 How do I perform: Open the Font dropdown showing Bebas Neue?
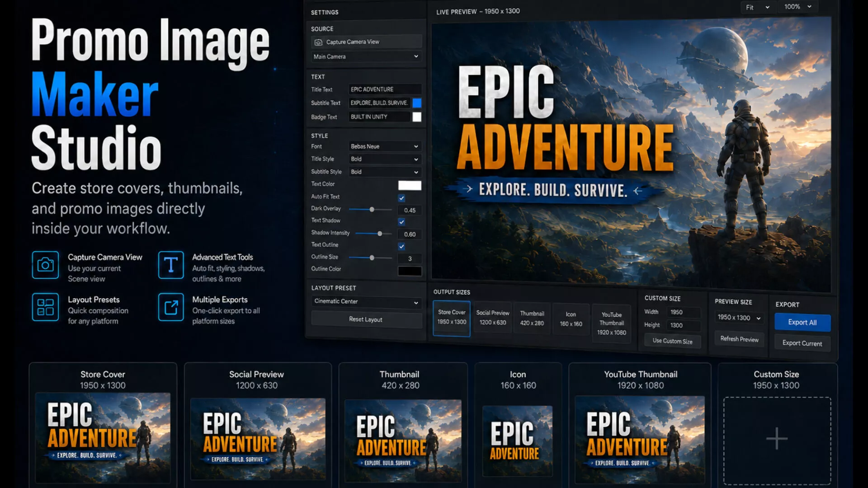[385, 146]
